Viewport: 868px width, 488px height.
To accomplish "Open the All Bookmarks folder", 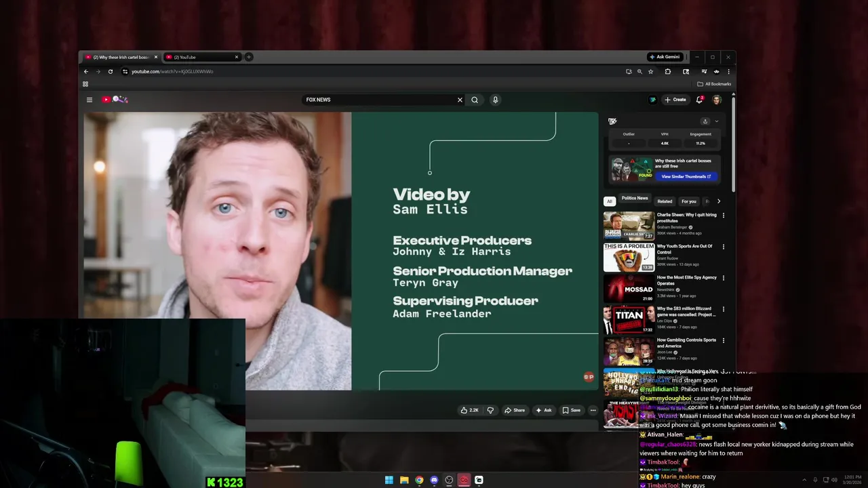I will [x=714, y=84].
